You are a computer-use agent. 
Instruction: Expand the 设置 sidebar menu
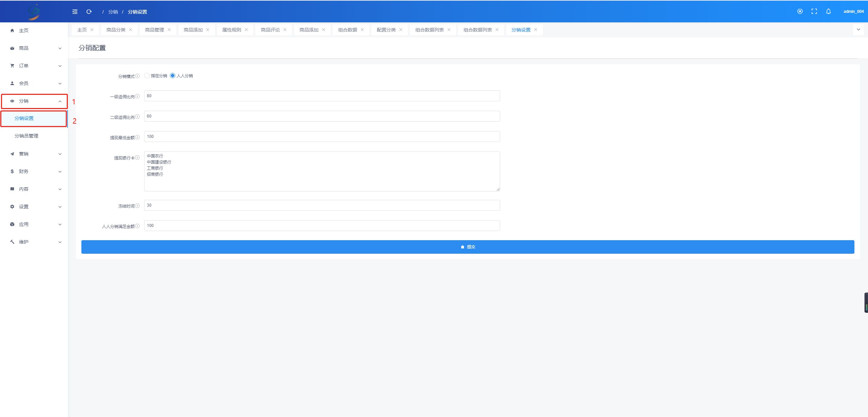(x=34, y=207)
